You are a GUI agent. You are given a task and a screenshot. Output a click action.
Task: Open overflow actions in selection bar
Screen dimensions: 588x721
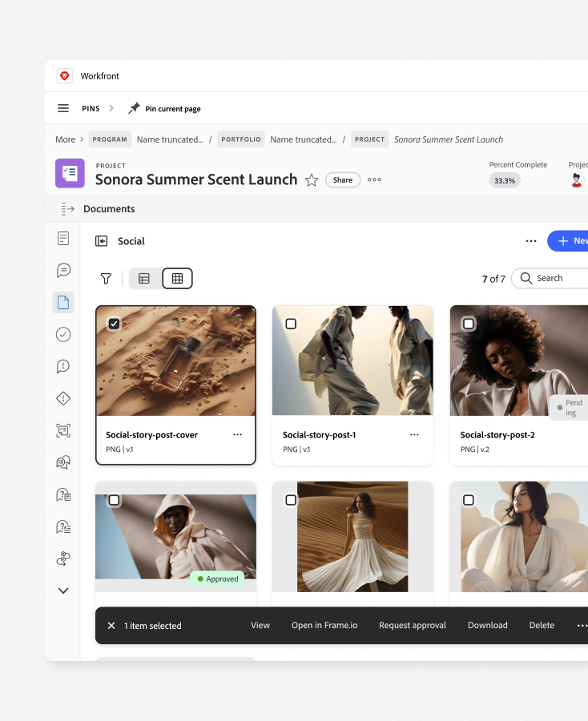pyautogui.click(x=582, y=626)
